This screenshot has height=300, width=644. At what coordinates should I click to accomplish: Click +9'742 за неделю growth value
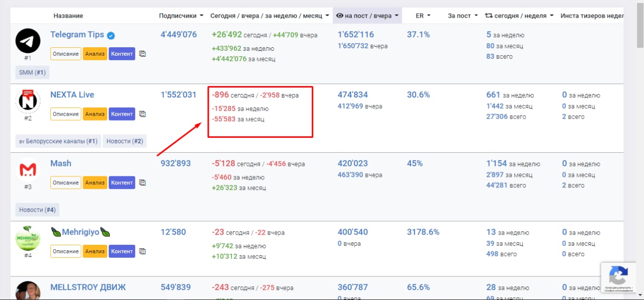tap(239, 246)
